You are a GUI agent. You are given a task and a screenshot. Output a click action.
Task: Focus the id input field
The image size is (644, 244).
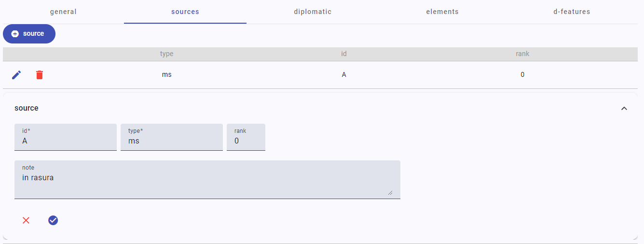click(x=66, y=141)
